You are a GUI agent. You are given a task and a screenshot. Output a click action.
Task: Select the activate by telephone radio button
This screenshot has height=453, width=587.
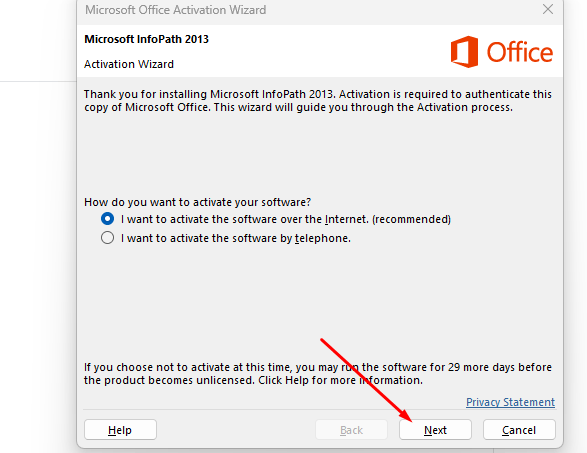click(107, 238)
